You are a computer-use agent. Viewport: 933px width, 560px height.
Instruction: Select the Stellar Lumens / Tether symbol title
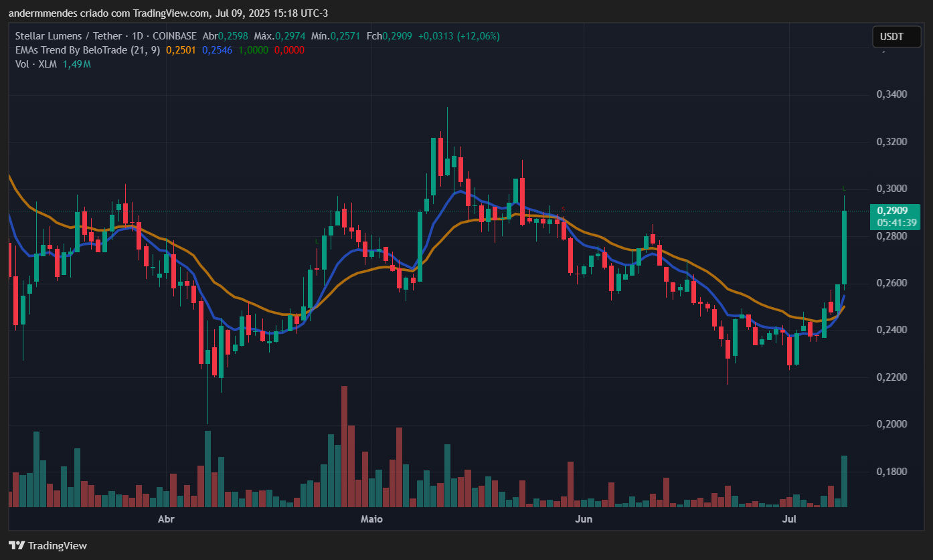(x=68, y=36)
